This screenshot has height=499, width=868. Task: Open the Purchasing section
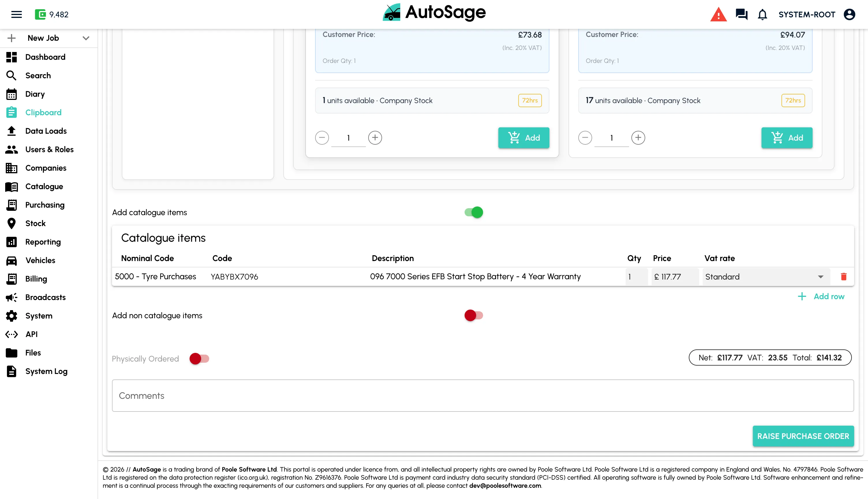(x=45, y=205)
